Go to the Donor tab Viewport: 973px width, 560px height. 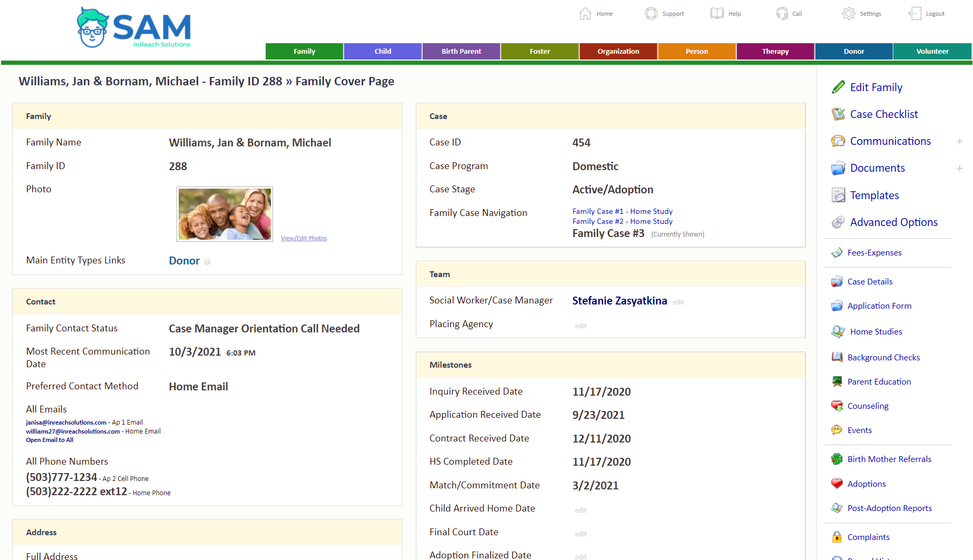[854, 52]
